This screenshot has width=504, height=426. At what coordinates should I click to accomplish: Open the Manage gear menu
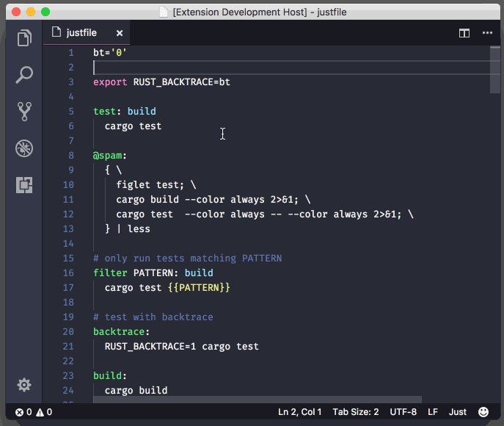click(x=24, y=384)
